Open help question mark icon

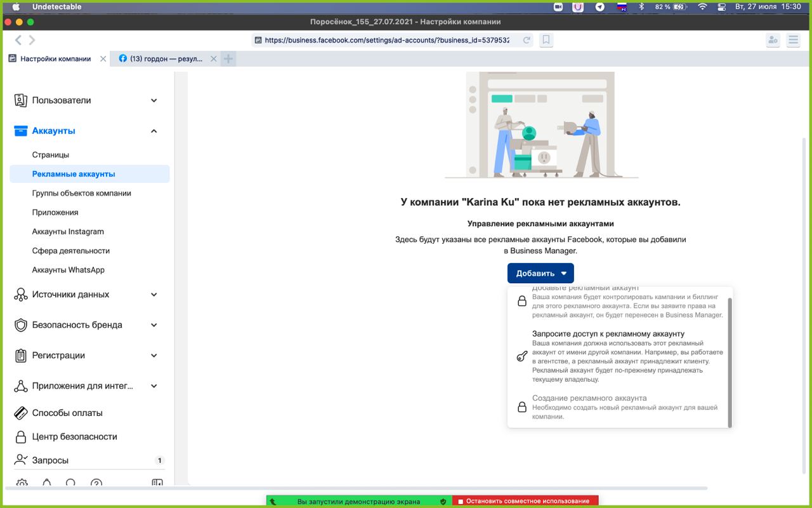click(96, 484)
